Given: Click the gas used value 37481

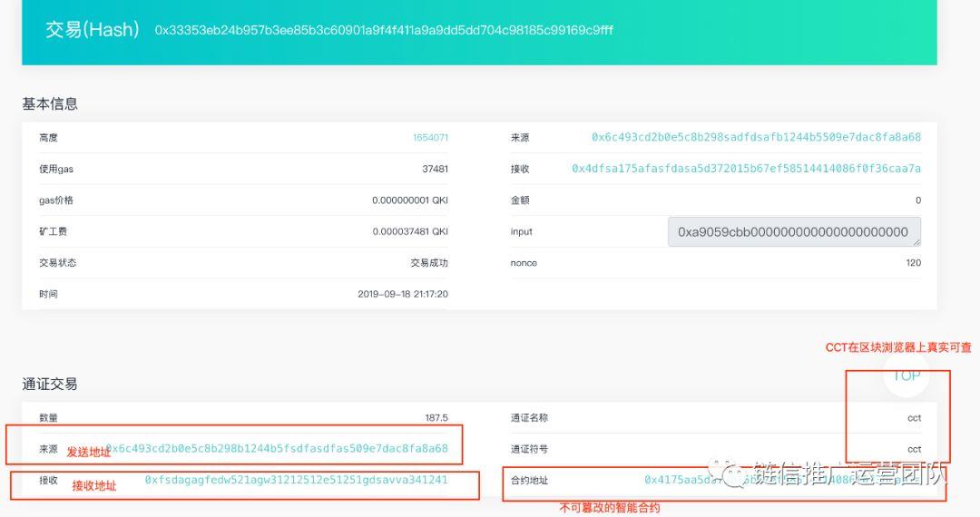Looking at the screenshot, I should click(435, 169).
